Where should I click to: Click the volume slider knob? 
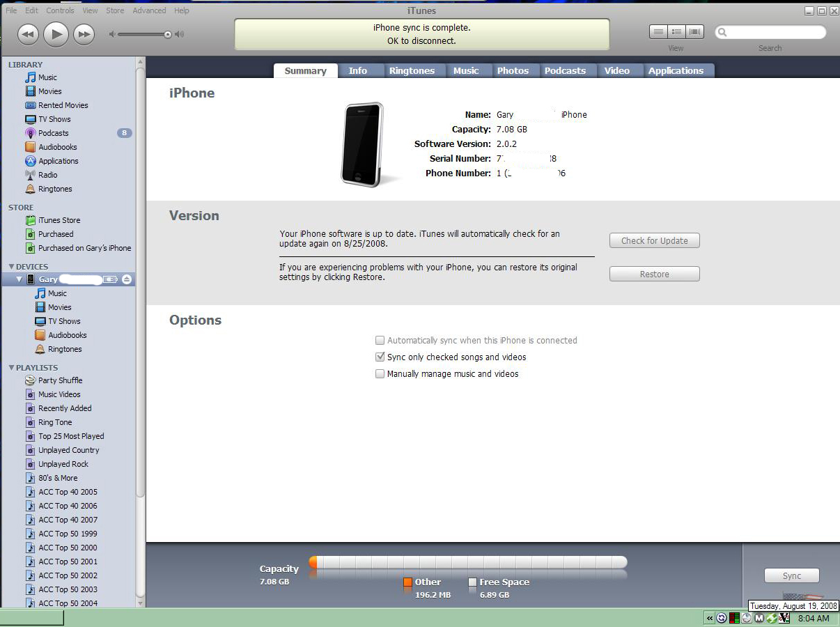(167, 34)
